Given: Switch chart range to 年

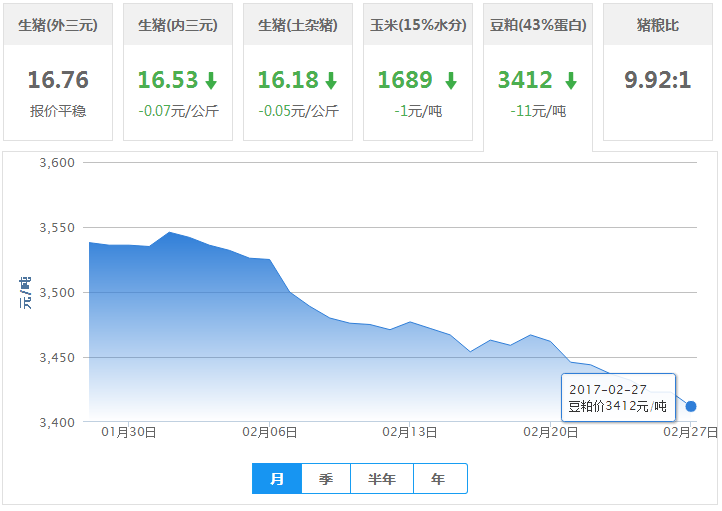Looking at the screenshot, I should click(440, 479).
